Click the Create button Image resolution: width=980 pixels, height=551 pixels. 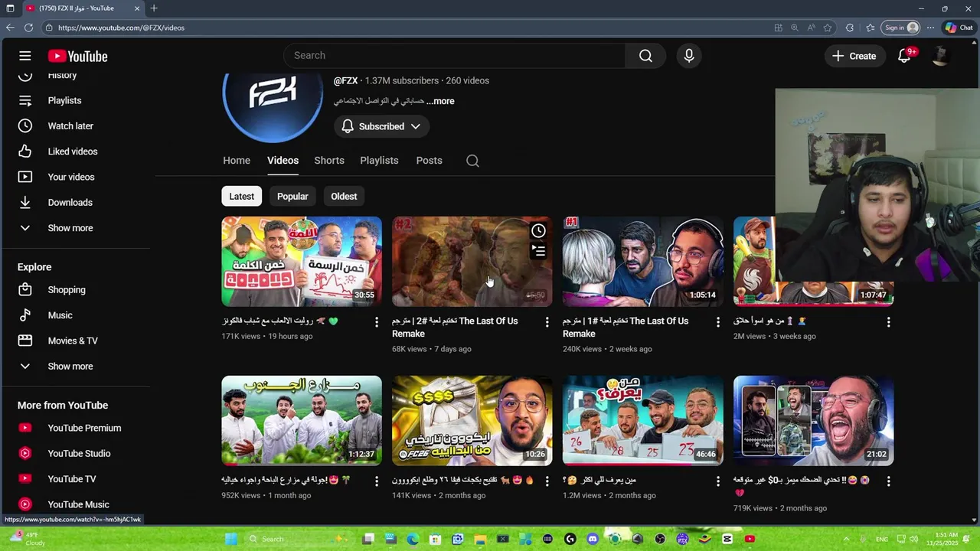click(854, 56)
